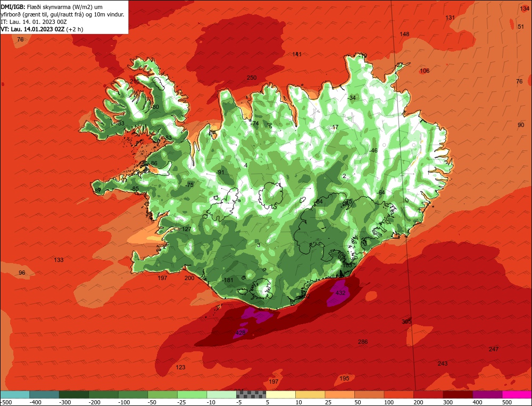Click the "134" value in the corner
532x406 pixels.
point(525,9)
